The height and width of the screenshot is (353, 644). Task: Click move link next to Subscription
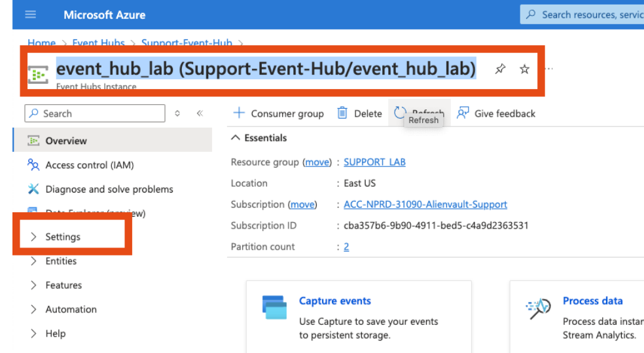pos(302,204)
